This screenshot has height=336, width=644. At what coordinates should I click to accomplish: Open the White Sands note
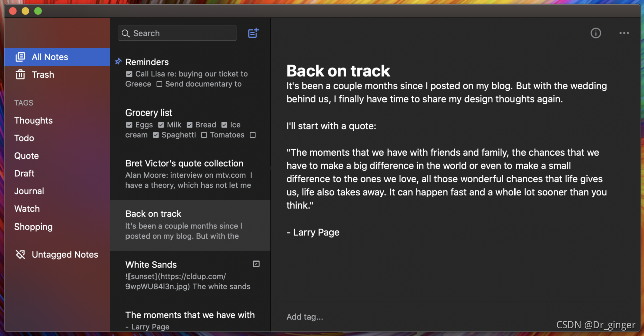[190, 276]
